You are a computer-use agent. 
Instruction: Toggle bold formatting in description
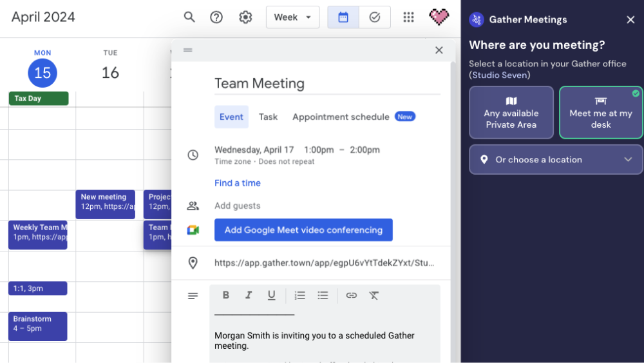226,295
